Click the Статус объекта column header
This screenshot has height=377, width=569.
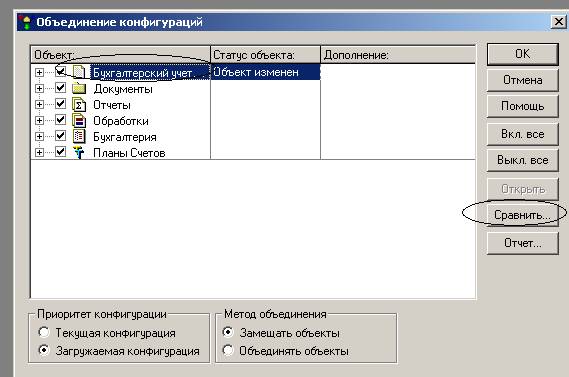pos(265,55)
